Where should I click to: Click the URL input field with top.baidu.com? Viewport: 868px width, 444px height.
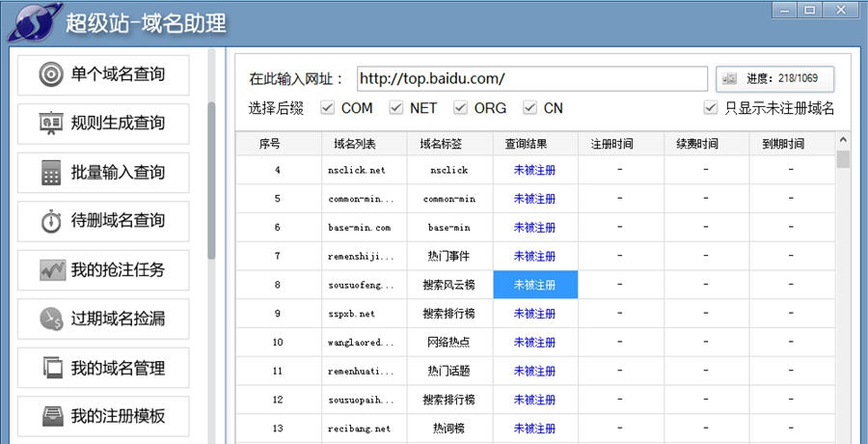tap(532, 79)
